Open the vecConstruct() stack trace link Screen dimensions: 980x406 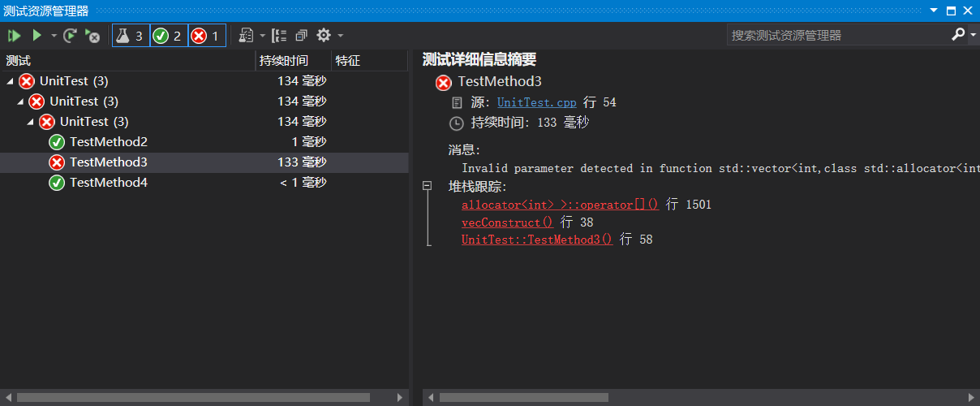tap(508, 222)
